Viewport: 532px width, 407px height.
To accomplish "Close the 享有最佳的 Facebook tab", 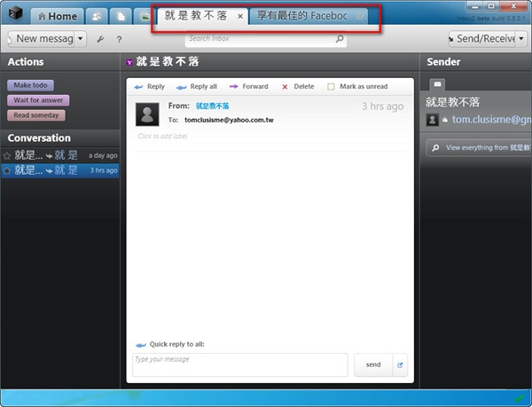I will point(360,16).
